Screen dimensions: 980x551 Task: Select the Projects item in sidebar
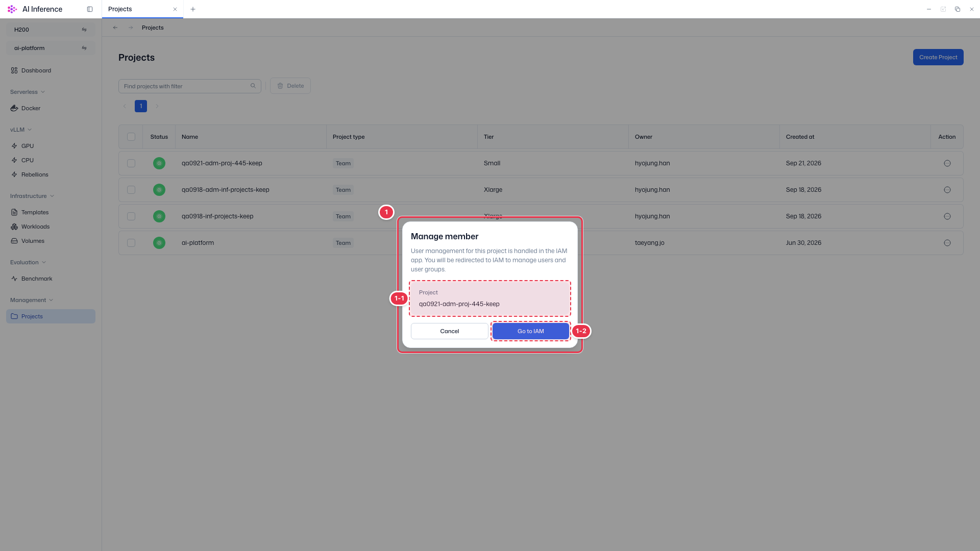pos(51,316)
